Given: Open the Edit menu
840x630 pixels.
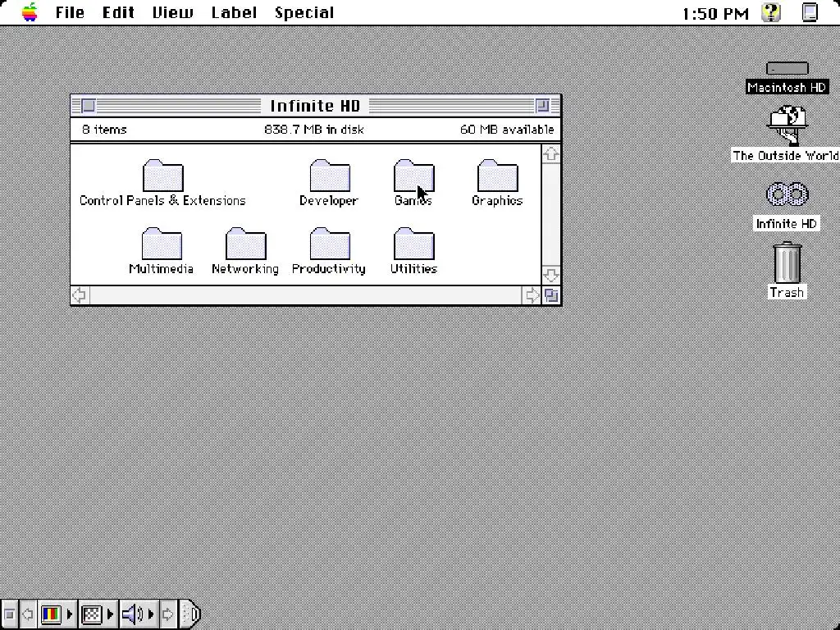Looking at the screenshot, I should pyautogui.click(x=118, y=12).
